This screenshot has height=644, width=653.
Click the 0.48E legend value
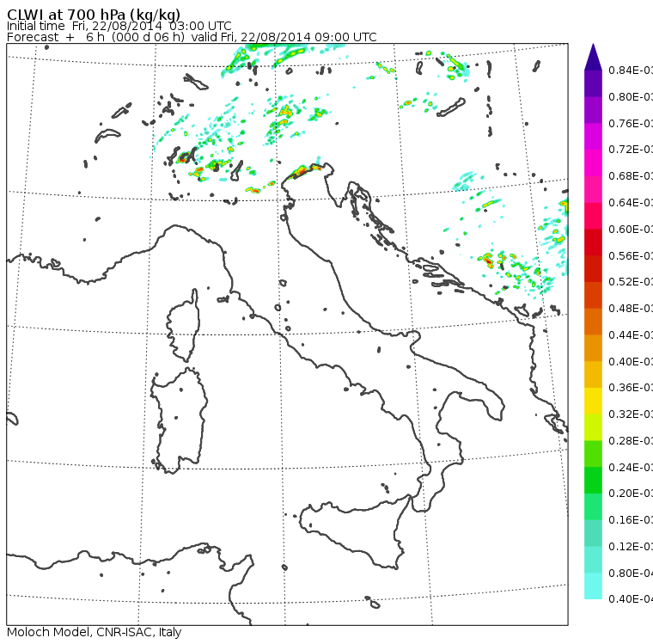point(631,309)
